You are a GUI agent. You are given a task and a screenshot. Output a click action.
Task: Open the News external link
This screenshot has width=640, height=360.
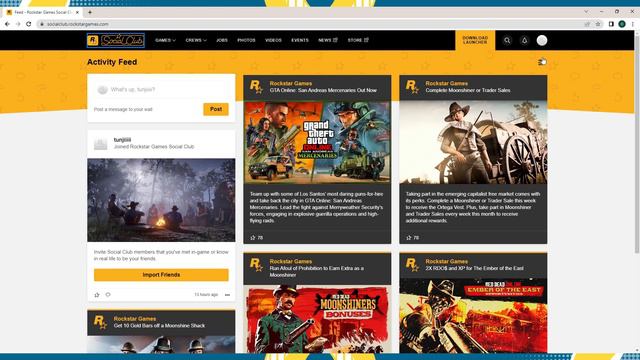[328, 40]
